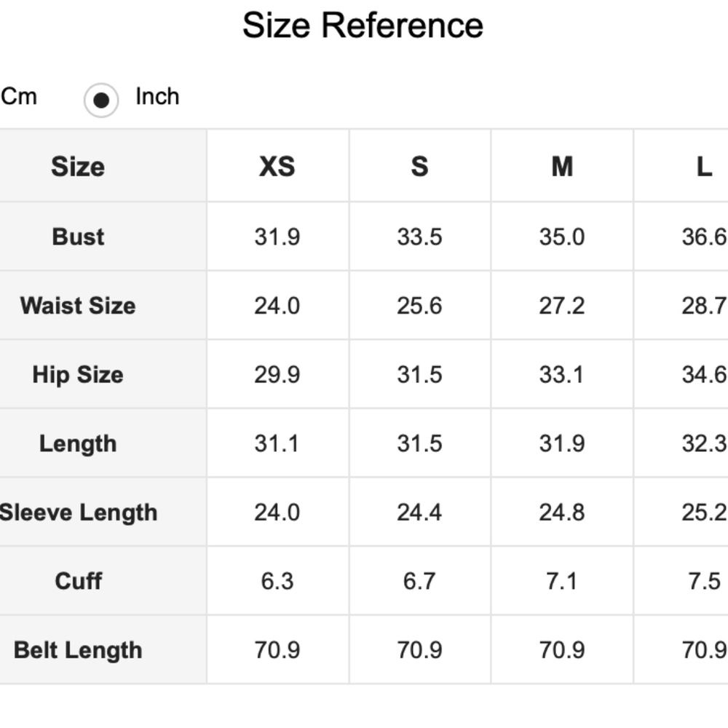Image resolution: width=728 pixels, height=728 pixels.
Task: Select the Inch radio button
Action: click(100, 100)
